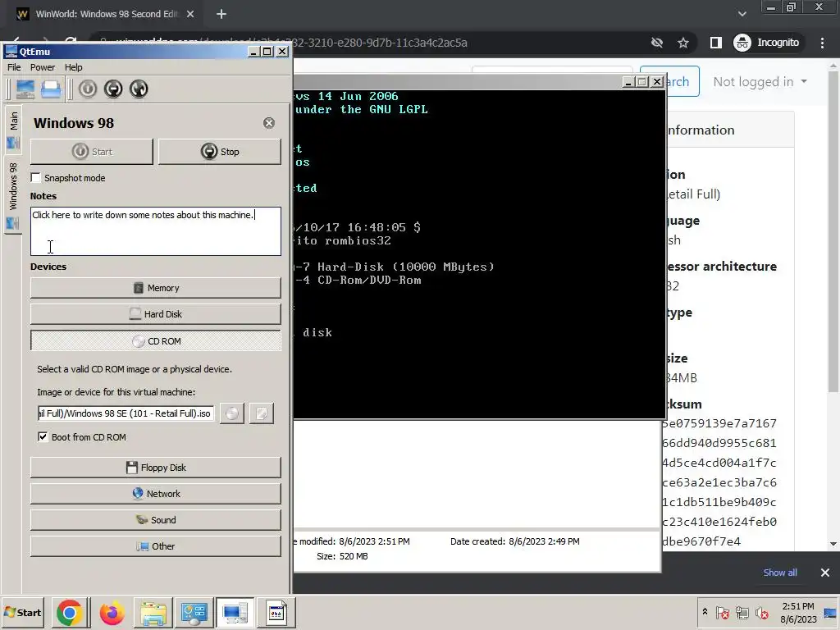Click the WinWorld browser tab
This screenshot has width=840, height=630.
(106, 14)
